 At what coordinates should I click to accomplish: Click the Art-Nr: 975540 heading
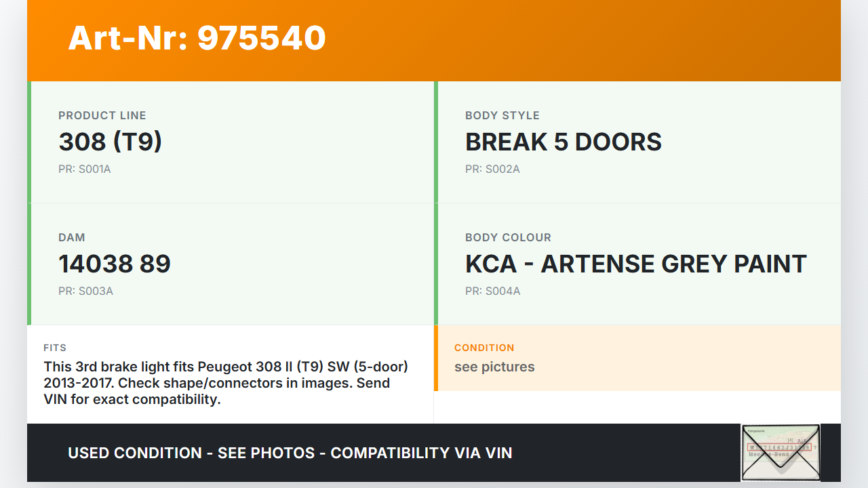click(197, 38)
